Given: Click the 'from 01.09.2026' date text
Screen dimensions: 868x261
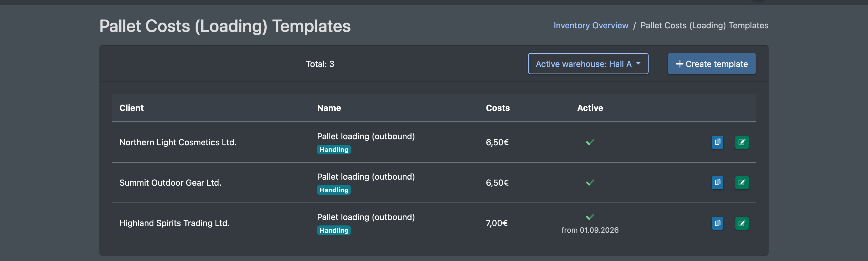Looking at the screenshot, I should pyautogui.click(x=590, y=230).
